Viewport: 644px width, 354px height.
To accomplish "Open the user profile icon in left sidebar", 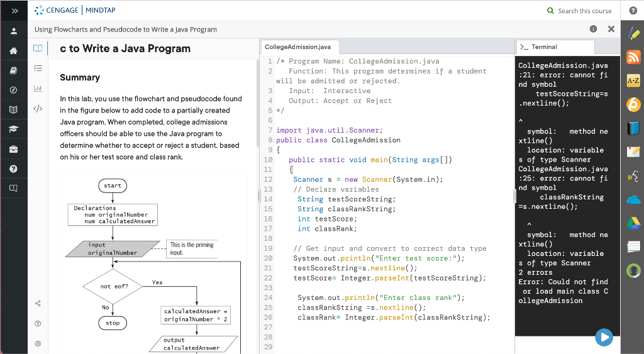I will point(14,31).
